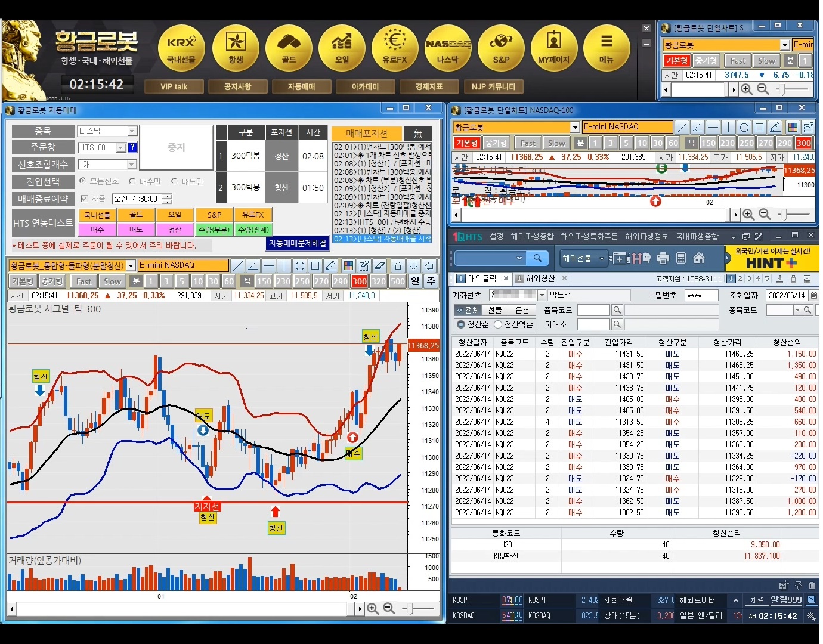Click color palette icon in main chart toolbar
The height and width of the screenshot is (644, 823).
[349, 265]
